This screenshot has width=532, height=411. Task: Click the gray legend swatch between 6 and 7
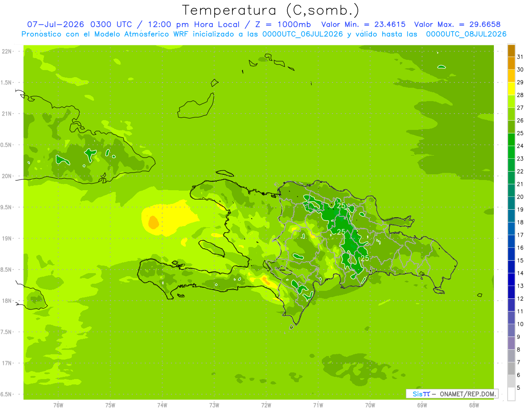coord(511,368)
